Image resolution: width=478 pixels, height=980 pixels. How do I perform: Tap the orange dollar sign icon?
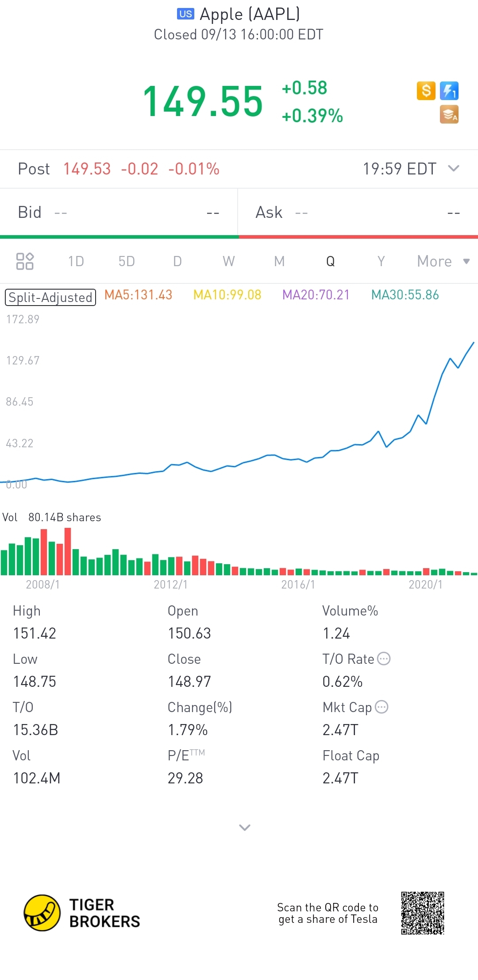point(426,91)
